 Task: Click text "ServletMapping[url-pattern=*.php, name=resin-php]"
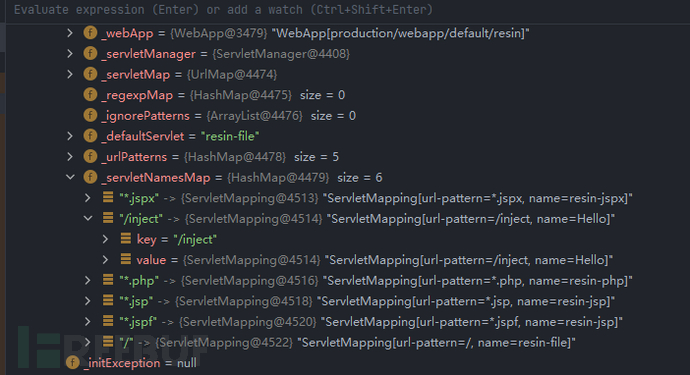click(x=477, y=280)
